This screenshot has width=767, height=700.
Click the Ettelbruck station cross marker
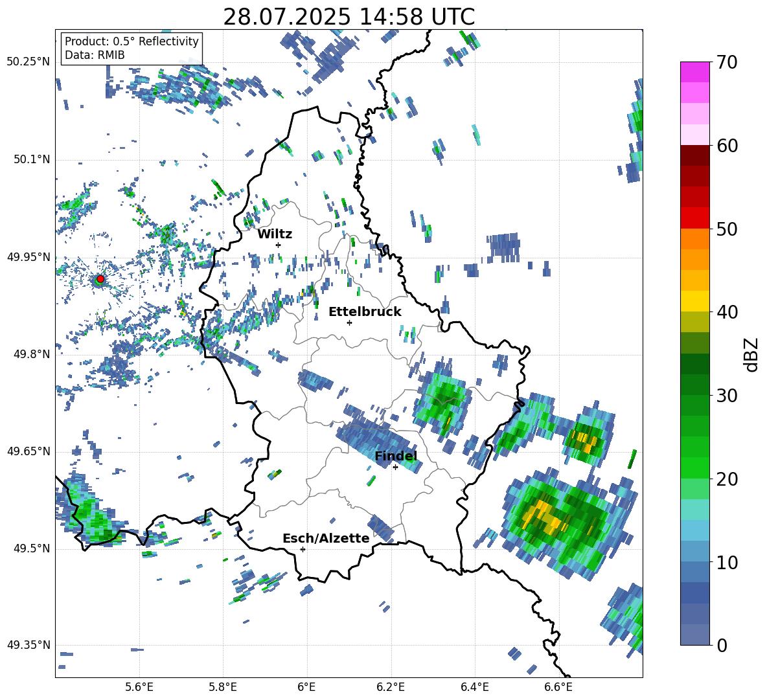(x=349, y=322)
